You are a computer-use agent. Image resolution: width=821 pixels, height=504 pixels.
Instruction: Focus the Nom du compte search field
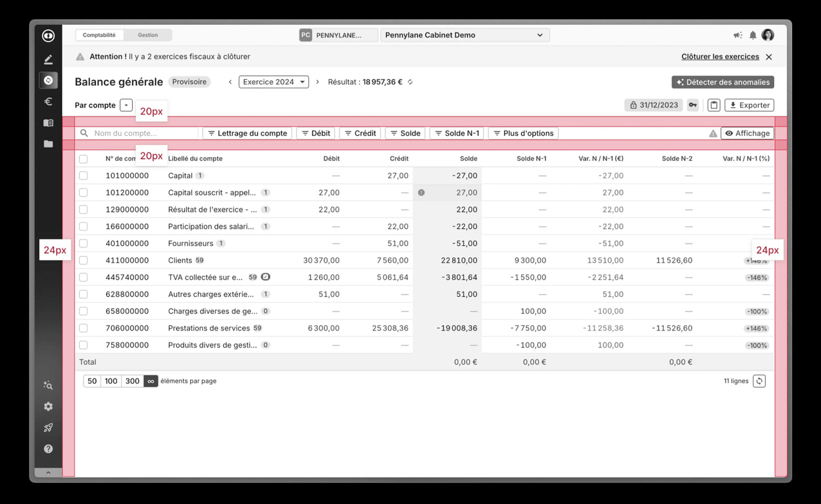(x=136, y=134)
